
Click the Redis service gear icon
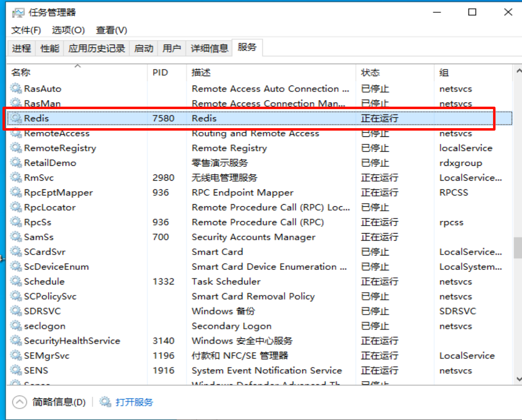[16, 118]
